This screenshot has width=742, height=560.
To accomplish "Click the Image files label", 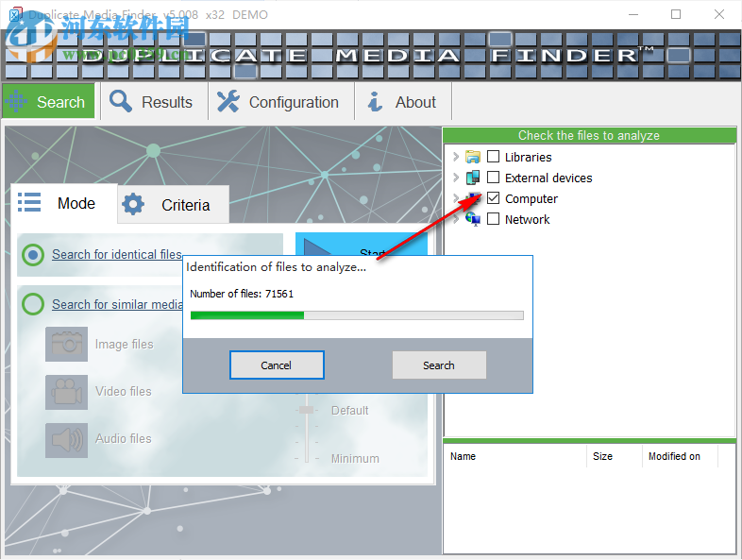I will pos(124,344).
